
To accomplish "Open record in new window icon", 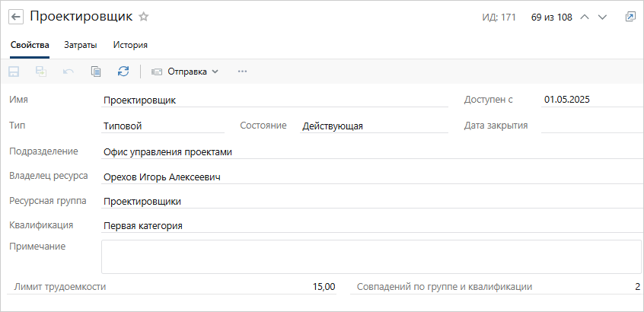I will tap(630, 17).
